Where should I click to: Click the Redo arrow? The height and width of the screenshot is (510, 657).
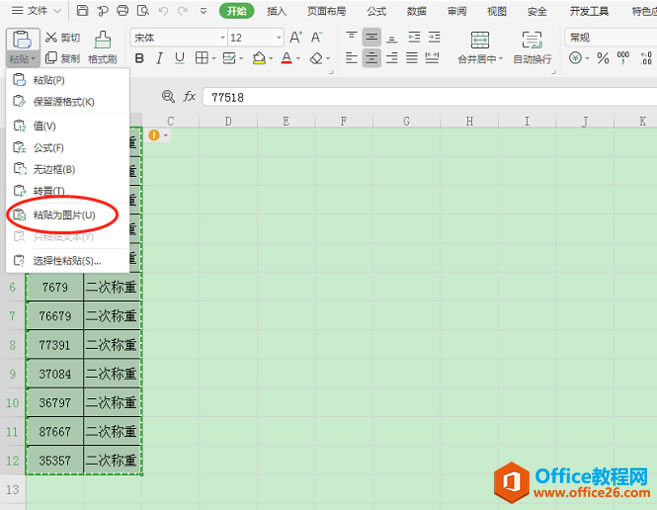click(x=182, y=11)
